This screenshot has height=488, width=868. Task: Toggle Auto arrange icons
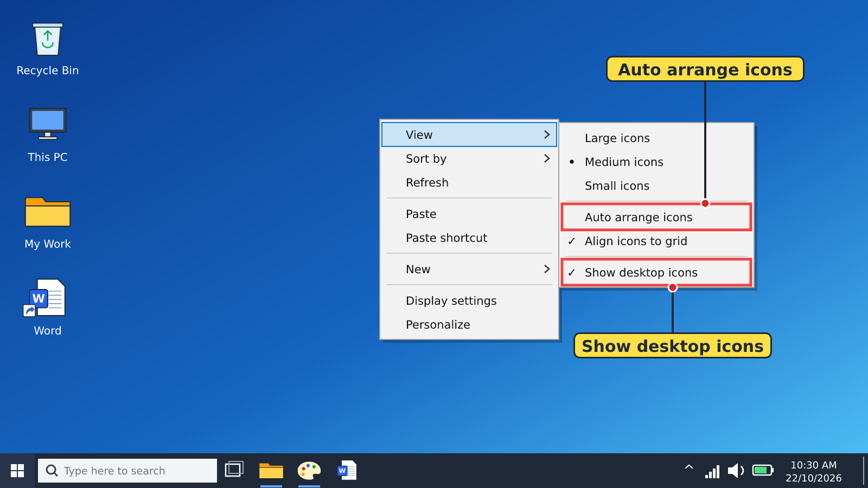(656, 217)
